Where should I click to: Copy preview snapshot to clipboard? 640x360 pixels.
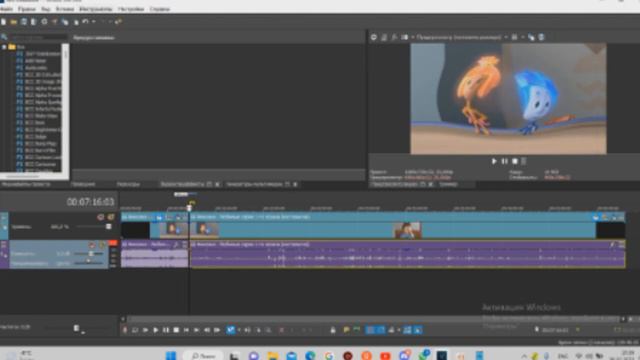[531, 37]
